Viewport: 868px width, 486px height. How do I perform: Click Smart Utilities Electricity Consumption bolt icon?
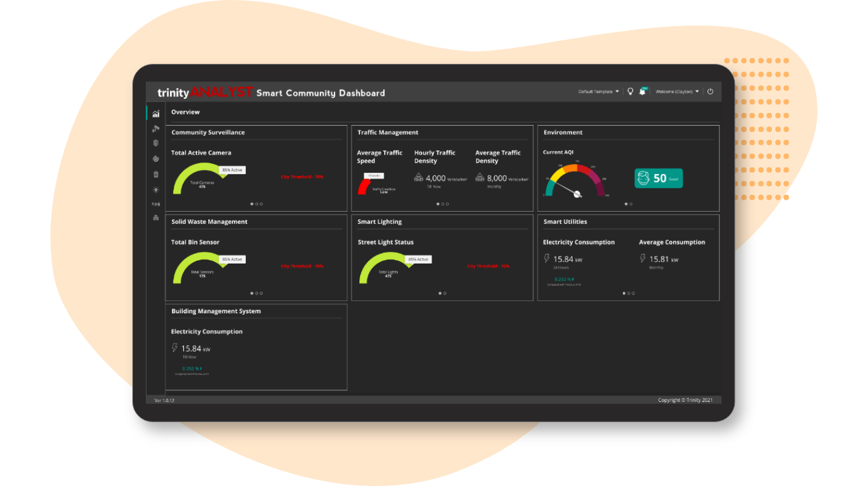pos(547,258)
